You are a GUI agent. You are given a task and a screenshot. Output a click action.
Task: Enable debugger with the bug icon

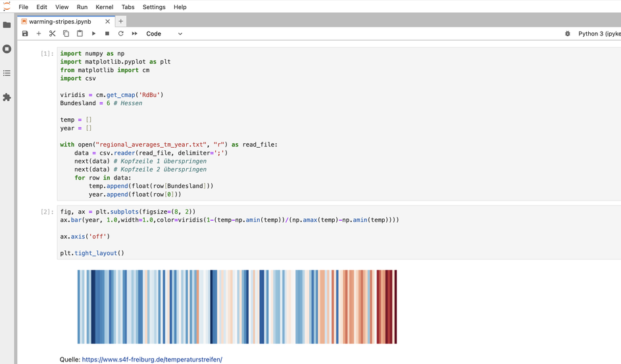coord(568,34)
